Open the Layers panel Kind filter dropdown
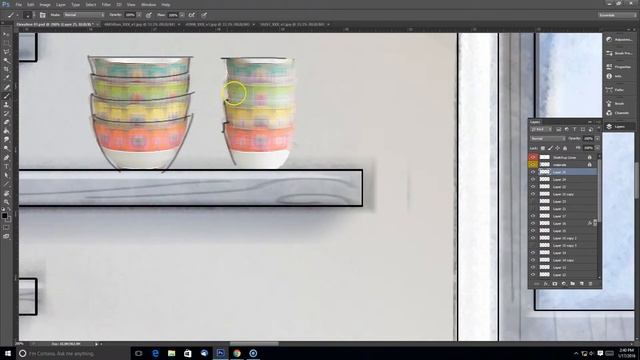The height and width of the screenshot is (360, 640). [541, 129]
